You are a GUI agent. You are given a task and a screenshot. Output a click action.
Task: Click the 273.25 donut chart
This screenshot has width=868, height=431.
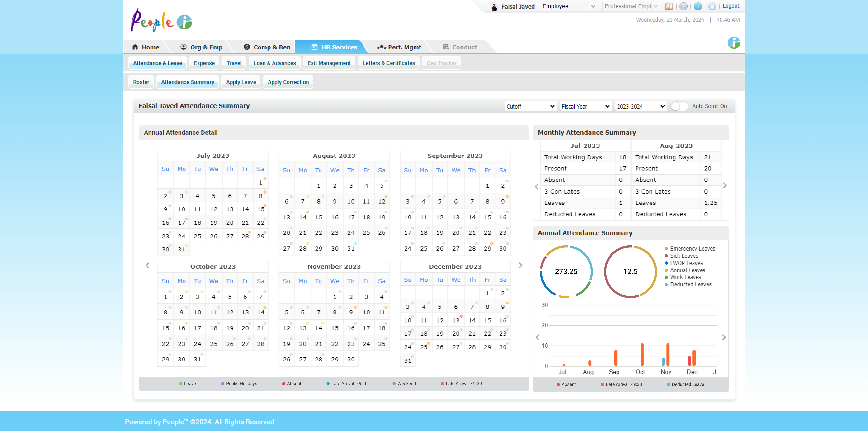point(566,272)
